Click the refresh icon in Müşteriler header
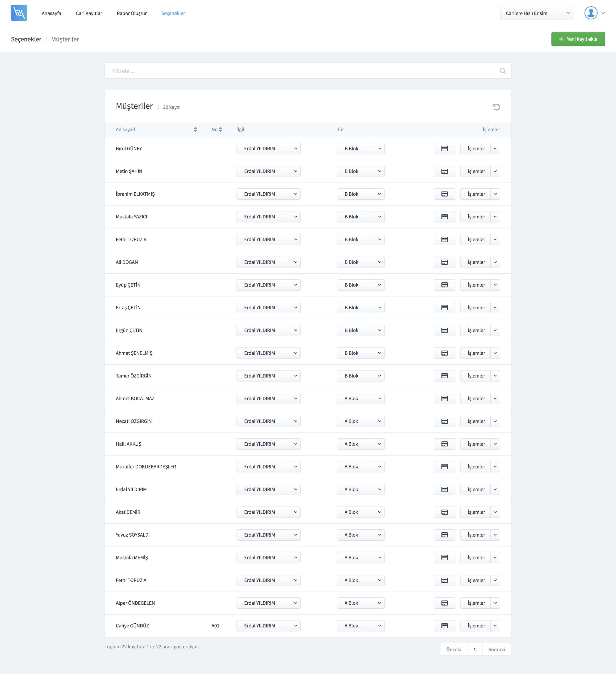Screen dimensions: 616x674 [496, 107]
